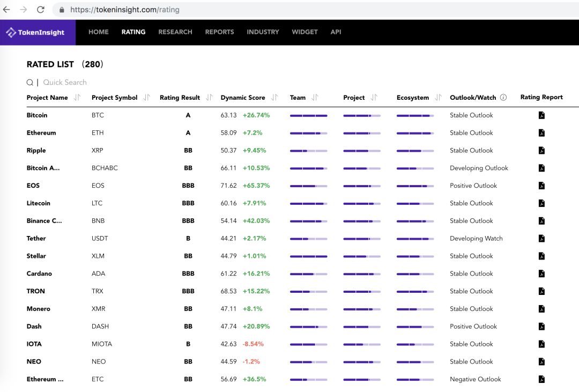Open Dash rating report PDF icon
This screenshot has height=392, width=579.
541,327
